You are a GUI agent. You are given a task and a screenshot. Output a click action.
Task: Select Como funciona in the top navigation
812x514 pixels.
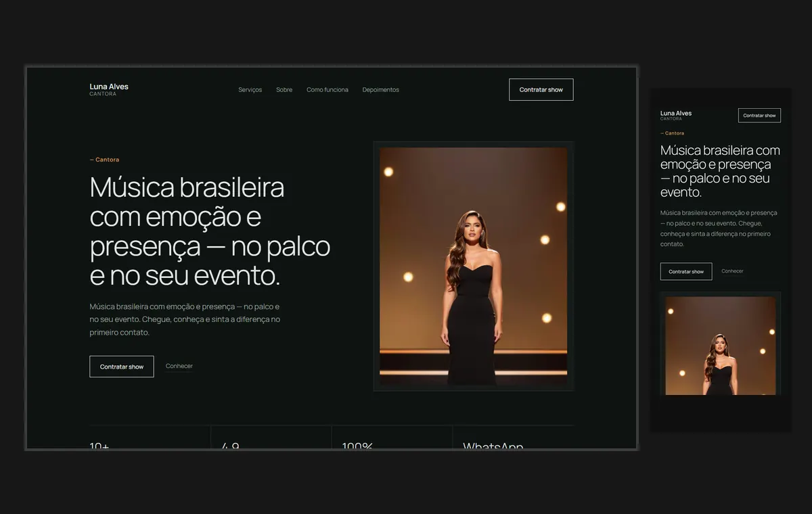(328, 90)
